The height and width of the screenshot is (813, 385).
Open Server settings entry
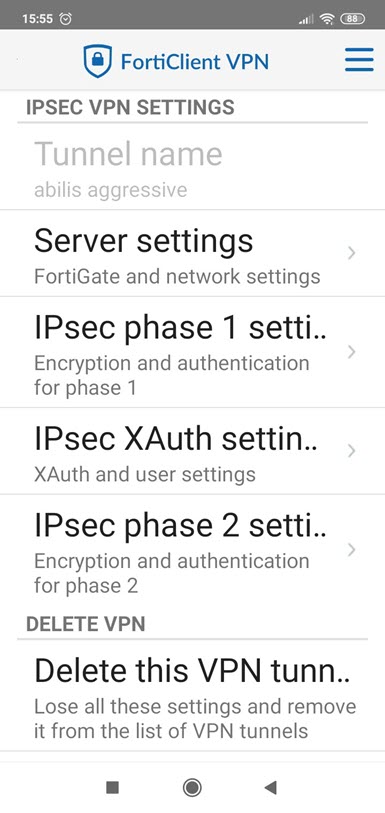(192, 254)
